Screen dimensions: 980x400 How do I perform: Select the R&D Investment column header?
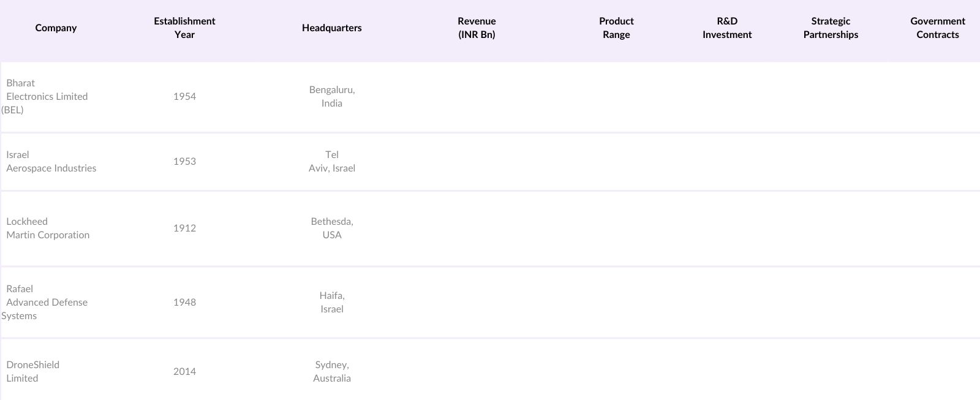tap(727, 28)
